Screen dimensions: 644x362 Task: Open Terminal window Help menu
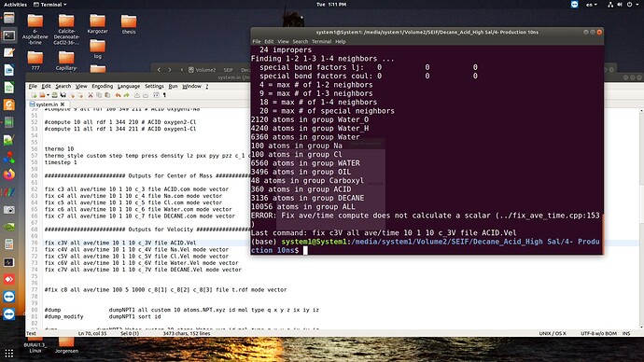[x=340, y=41]
